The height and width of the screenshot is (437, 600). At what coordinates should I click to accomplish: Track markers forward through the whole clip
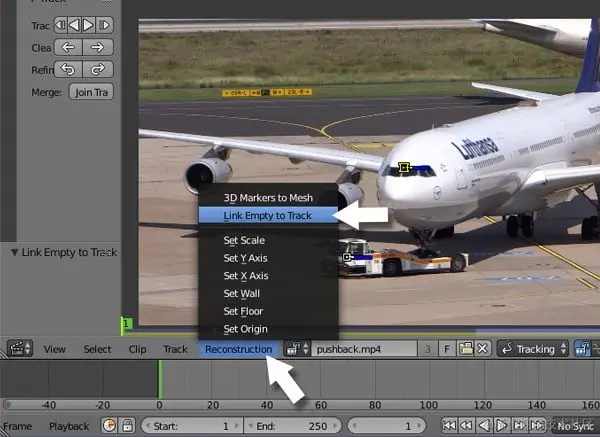pos(89,25)
